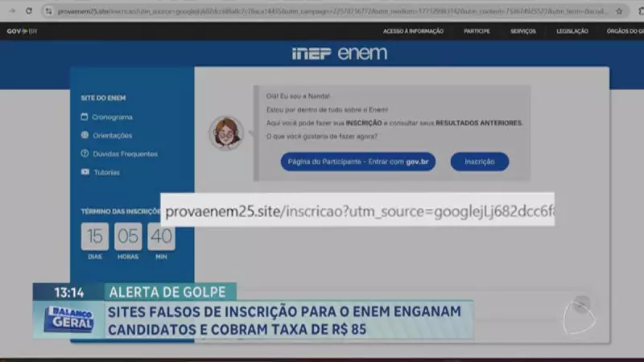Click the Balanço Geral logo
The width and height of the screenshot is (644, 362).
(68, 319)
